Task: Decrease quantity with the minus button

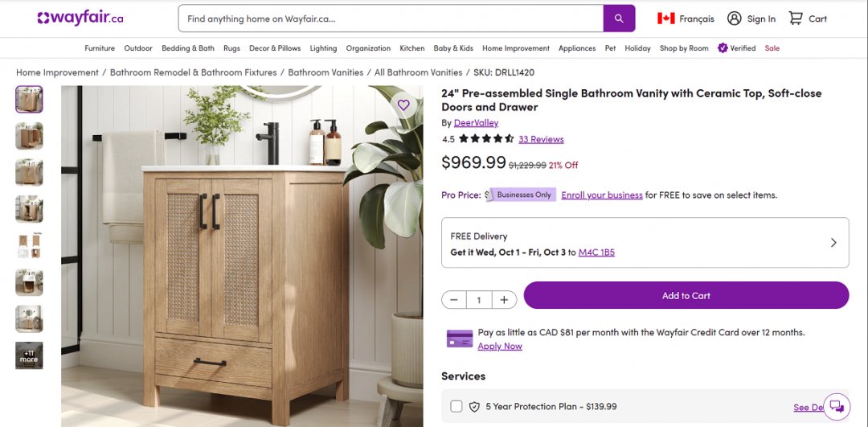Action: (x=454, y=300)
